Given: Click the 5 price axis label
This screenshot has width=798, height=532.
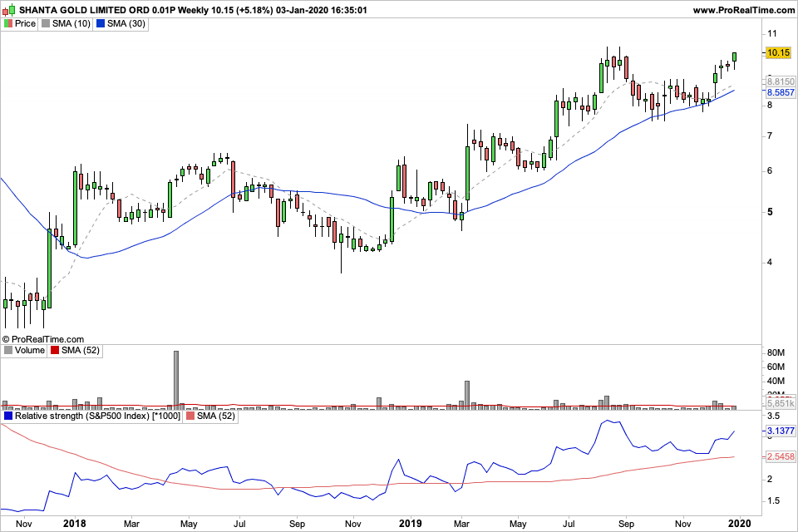Looking at the screenshot, I should point(770,212).
